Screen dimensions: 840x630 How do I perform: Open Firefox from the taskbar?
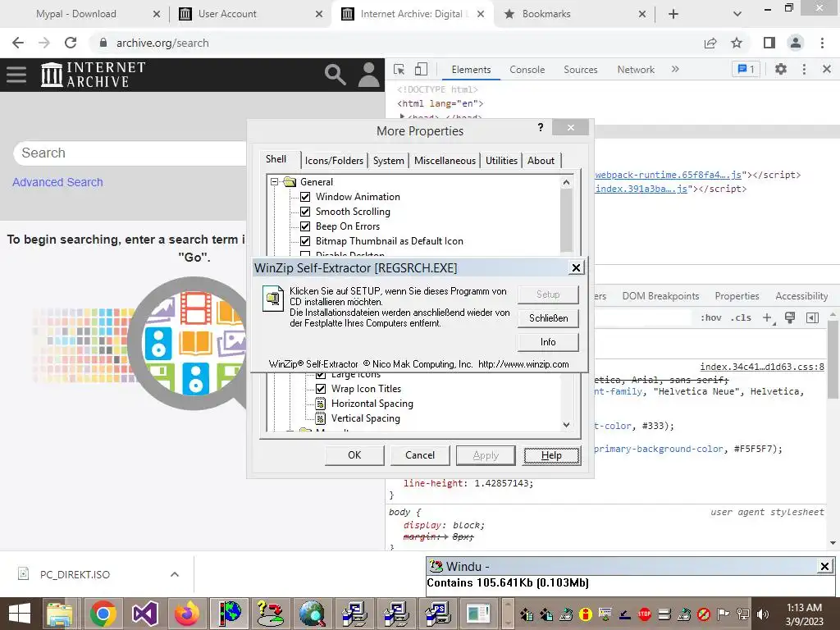click(x=186, y=614)
